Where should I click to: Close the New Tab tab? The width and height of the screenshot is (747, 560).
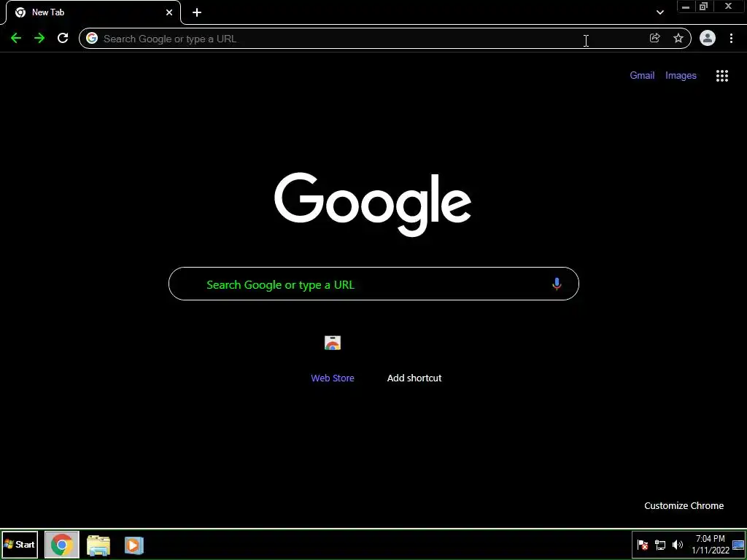169,12
